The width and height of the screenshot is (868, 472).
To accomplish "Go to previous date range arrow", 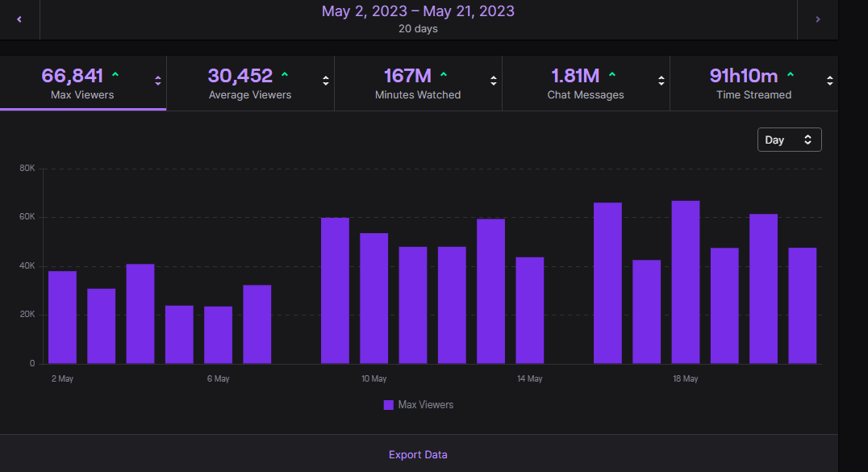I will 19,19.
